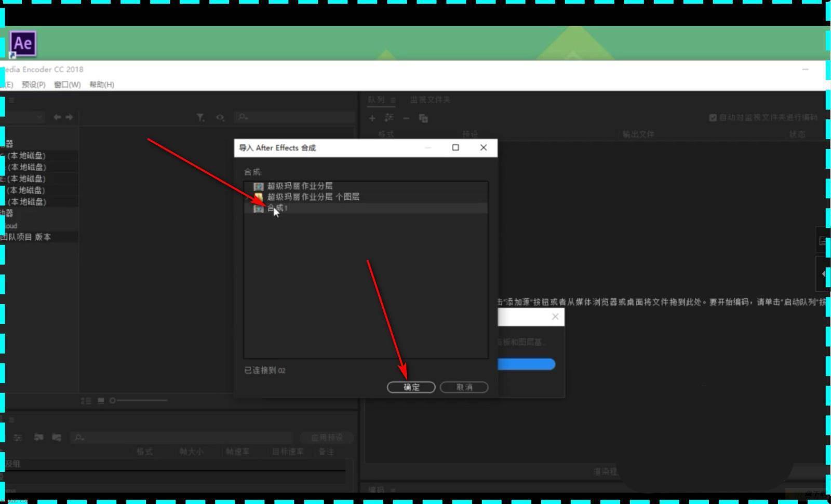Screen dimensions: 831x504
Task: Click the 应用预设 button
Action: point(327,438)
